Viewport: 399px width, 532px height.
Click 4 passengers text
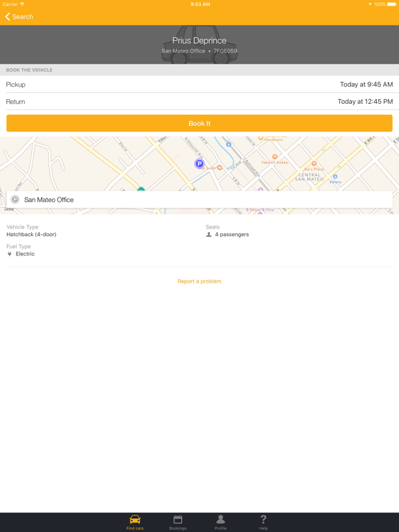[x=232, y=234]
